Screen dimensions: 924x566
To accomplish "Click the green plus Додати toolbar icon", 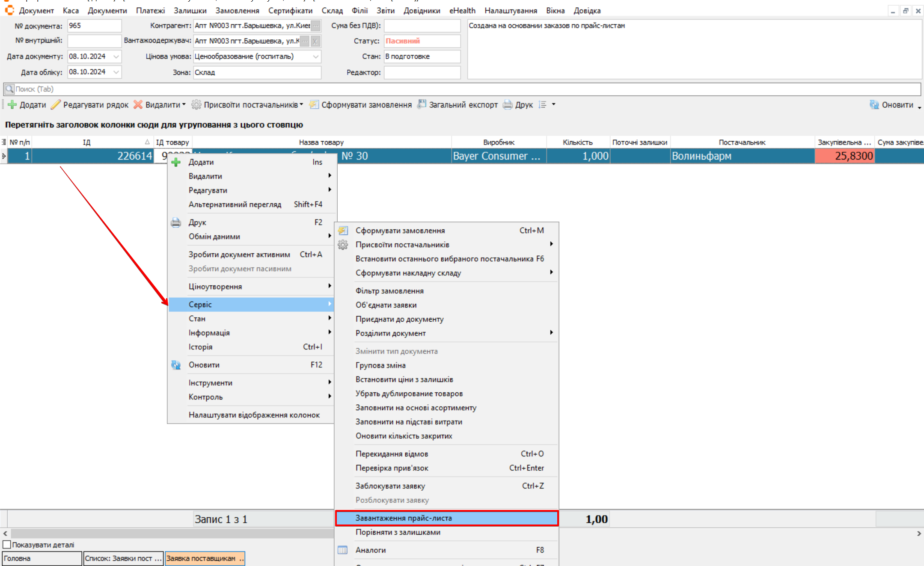I will coord(12,105).
